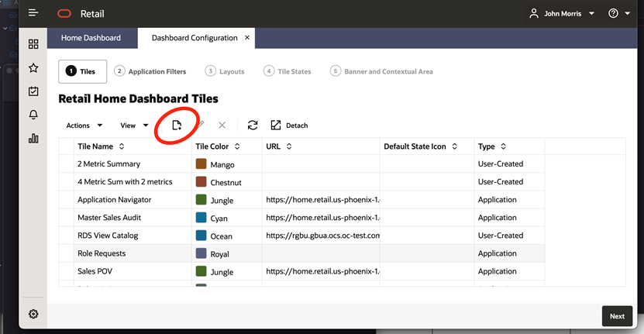
Task: Click the Edit pencil icon in toolbar
Action: click(x=201, y=125)
